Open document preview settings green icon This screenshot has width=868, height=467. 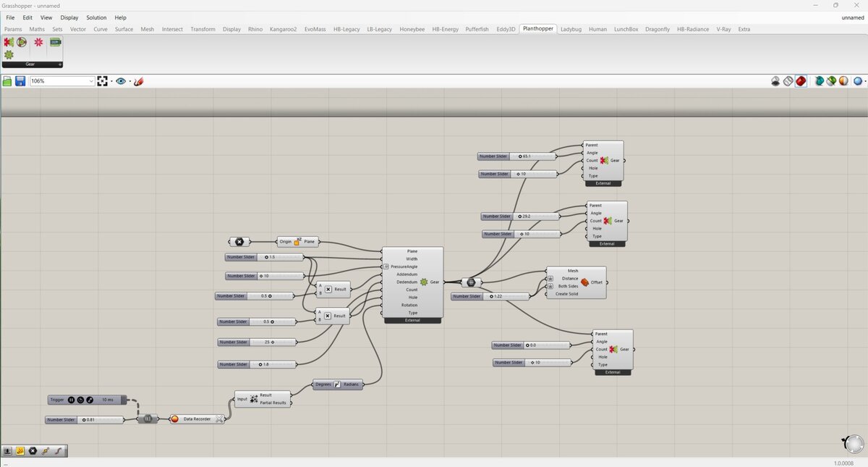(x=831, y=81)
